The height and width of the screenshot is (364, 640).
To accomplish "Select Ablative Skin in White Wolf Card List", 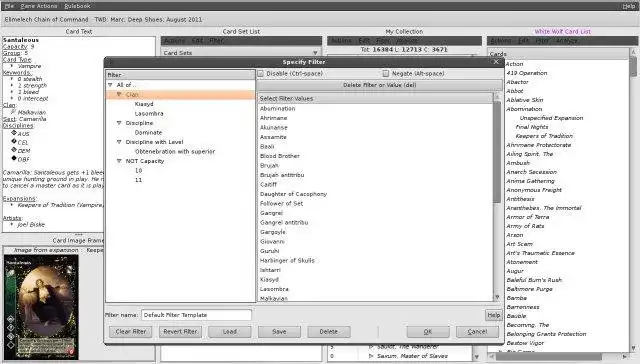I will click(x=524, y=100).
